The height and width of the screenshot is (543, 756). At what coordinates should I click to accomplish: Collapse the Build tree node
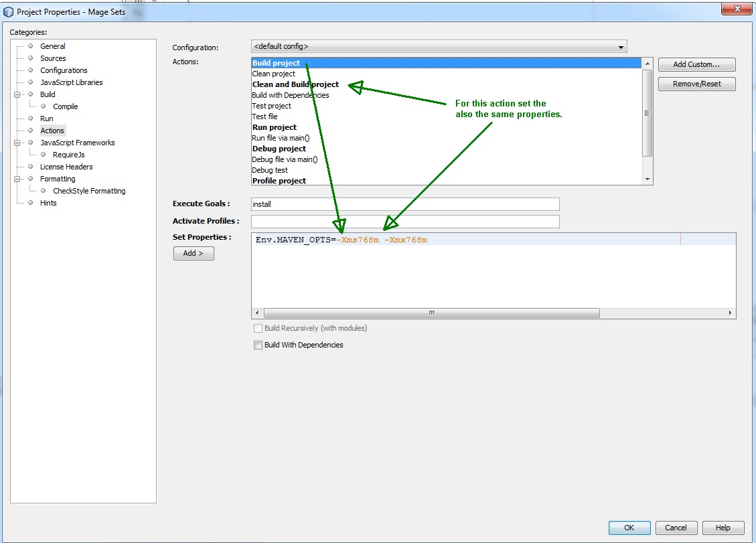tap(19, 94)
